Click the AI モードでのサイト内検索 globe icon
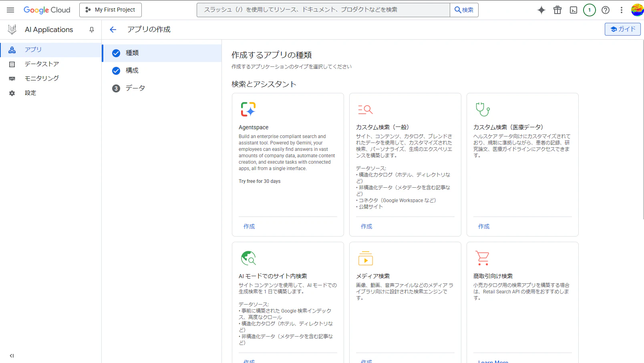This screenshot has height=363, width=644. [248, 258]
